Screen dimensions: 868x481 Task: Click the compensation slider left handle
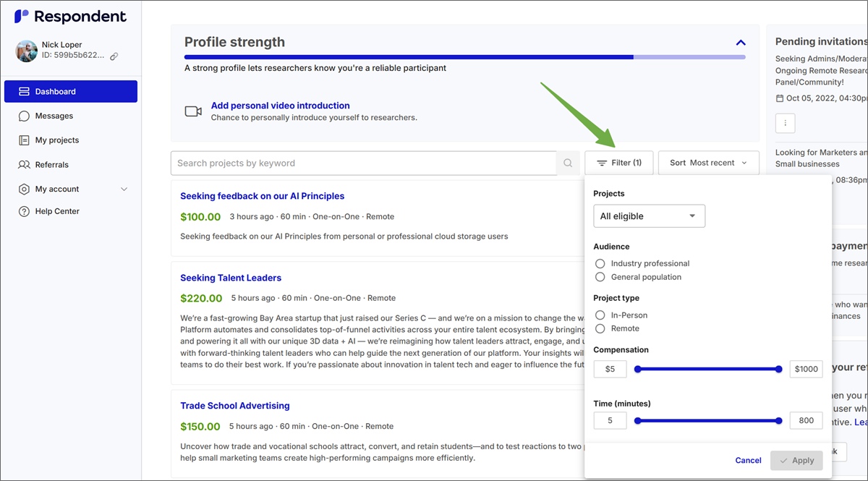click(x=638, y=369)
